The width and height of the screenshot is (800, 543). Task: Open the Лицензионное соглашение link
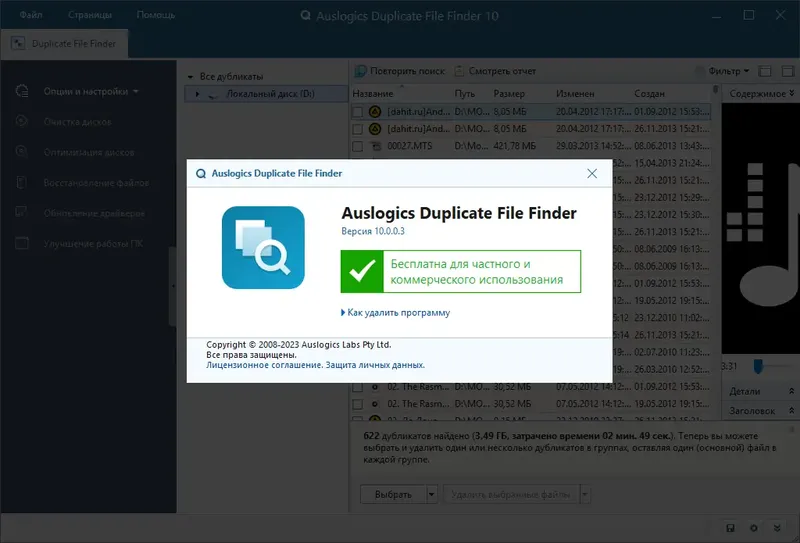tap(263, 365)
